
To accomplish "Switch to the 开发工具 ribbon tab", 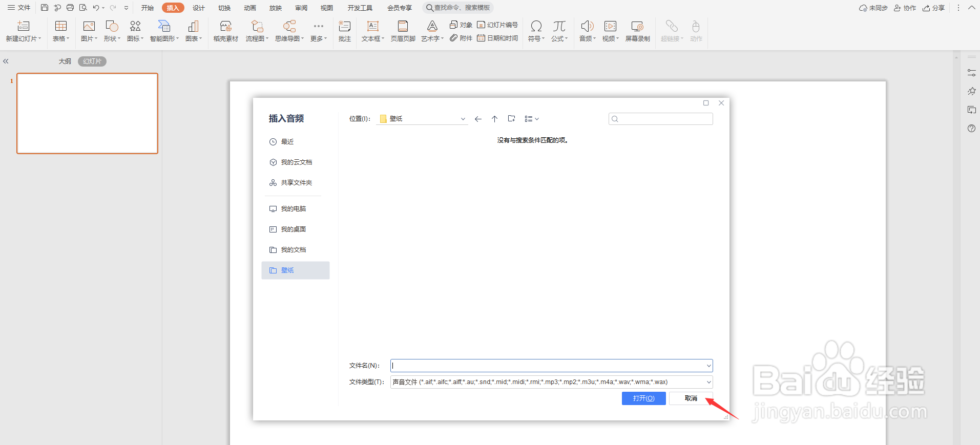I will (x=360, y=8).
